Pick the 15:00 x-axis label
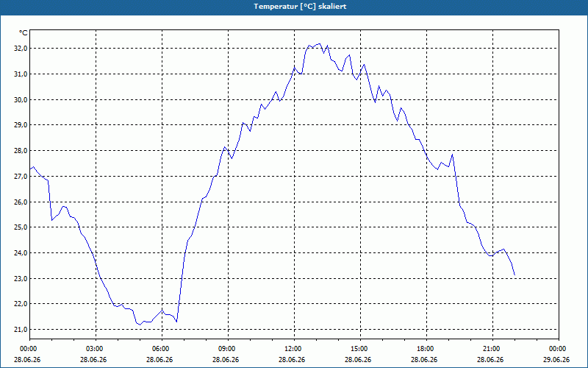Screen dimensions: 588x368 [360, 349]
